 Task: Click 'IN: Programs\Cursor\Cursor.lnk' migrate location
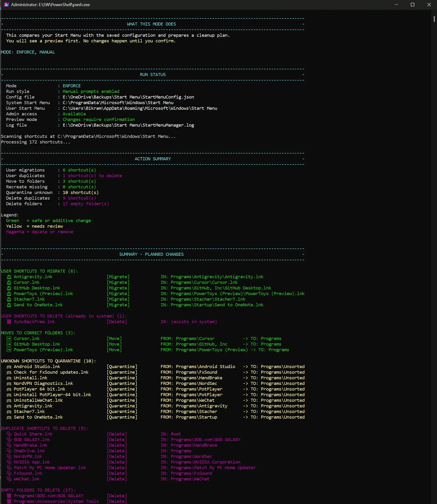coord(199,282)
